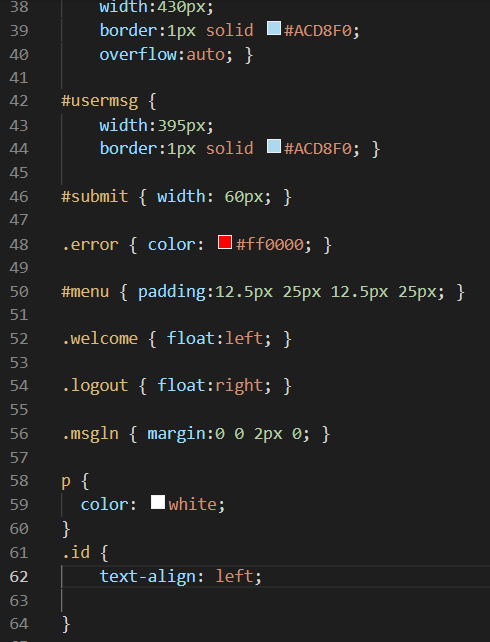Place cursor in the #menu padding value
490x642 pixels.
[x=330, y=292]
